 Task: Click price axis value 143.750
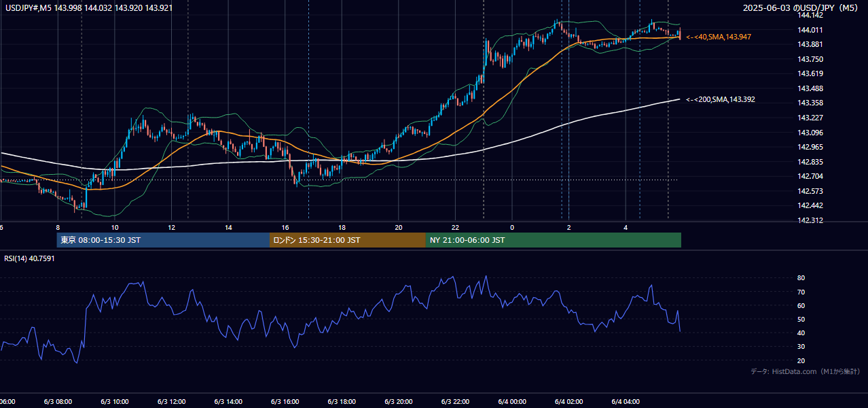810,59
